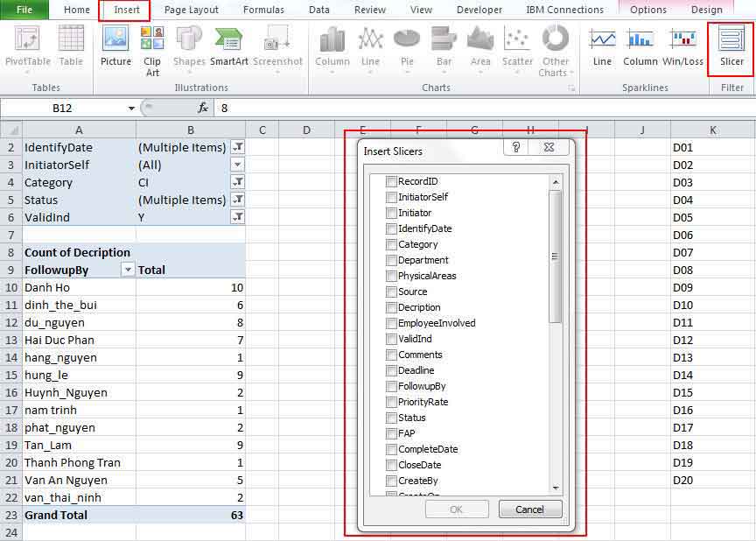Switch to the Home tab
756x541 pixels.
pos(77,10)
